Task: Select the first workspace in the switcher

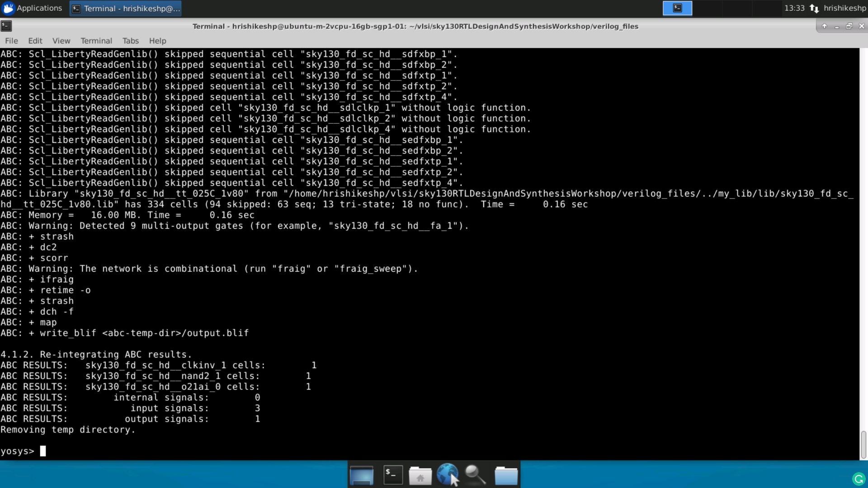Action: tap(677, 8)
